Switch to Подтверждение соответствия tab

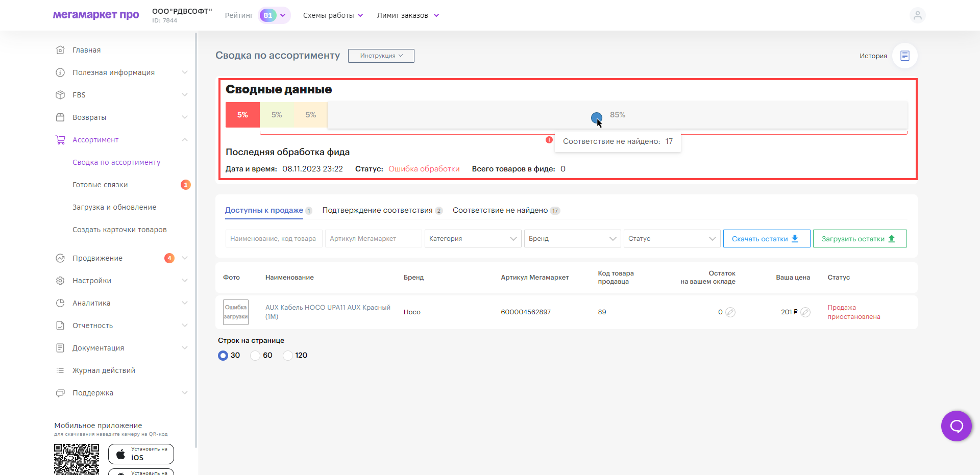[x=377, y=211]
